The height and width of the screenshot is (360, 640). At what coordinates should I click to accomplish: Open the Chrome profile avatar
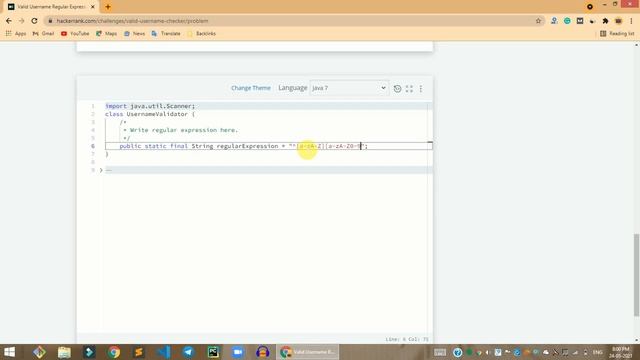click(618, 21)
